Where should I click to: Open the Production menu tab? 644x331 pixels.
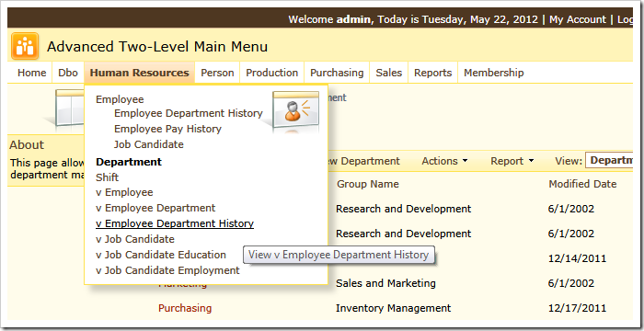(x=272, y=73)
